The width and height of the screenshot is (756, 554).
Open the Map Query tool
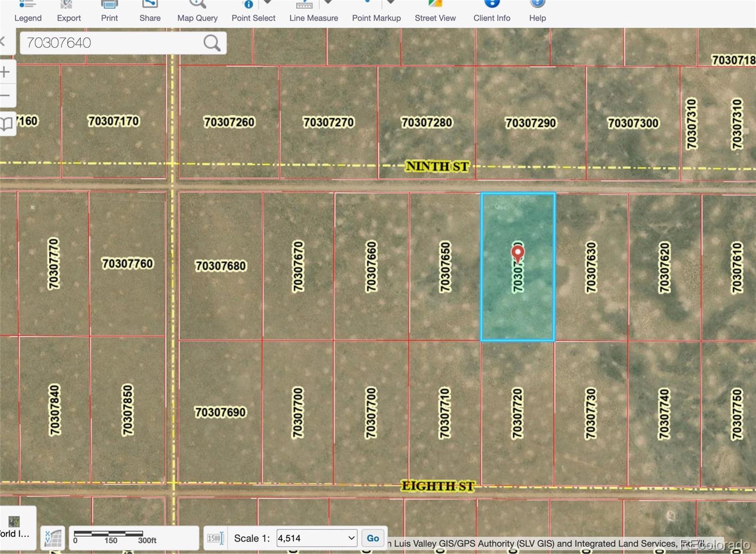[x=197, y=12]
